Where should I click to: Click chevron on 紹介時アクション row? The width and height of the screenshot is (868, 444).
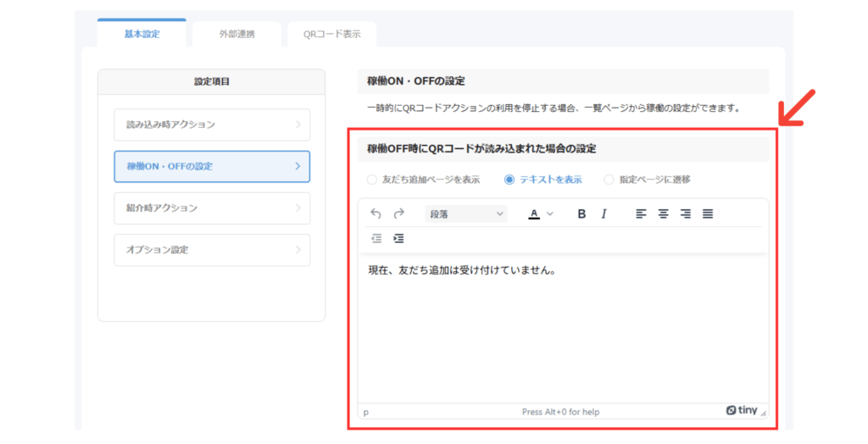298,208
